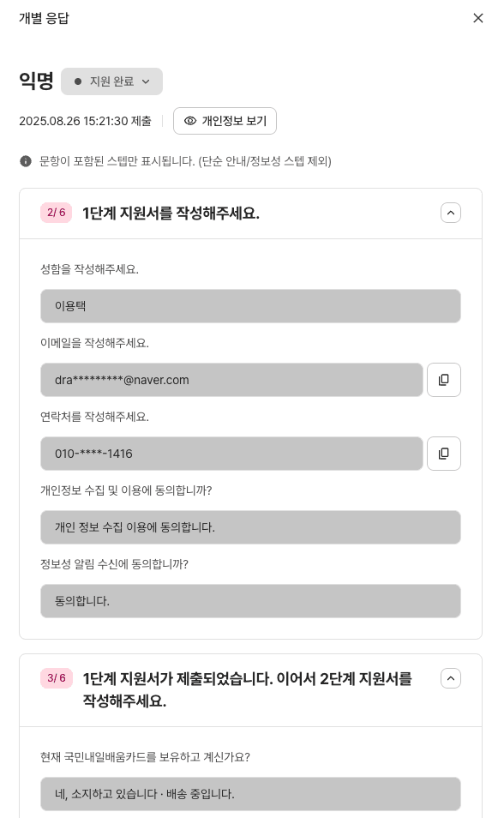
Task: Open the 지원 완료 status dropdown
Action: pos(146,81)
